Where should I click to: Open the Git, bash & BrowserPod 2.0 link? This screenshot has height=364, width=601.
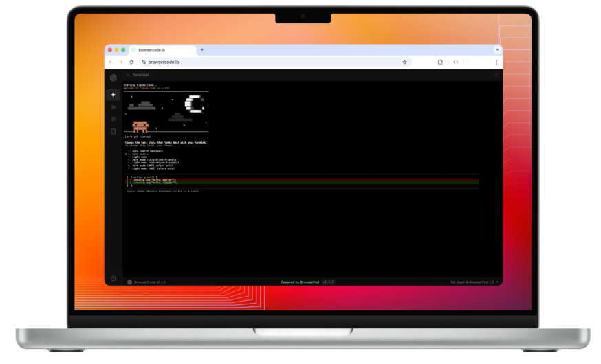474,282
